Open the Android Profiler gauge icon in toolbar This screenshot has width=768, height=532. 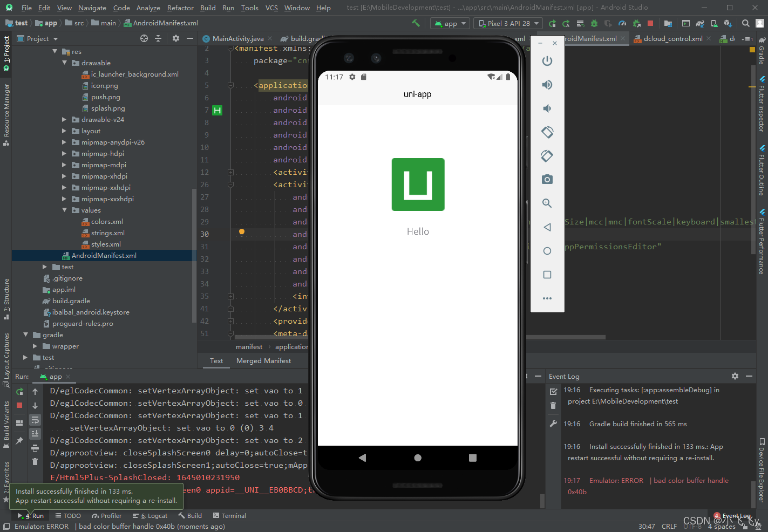pos(622,23)
